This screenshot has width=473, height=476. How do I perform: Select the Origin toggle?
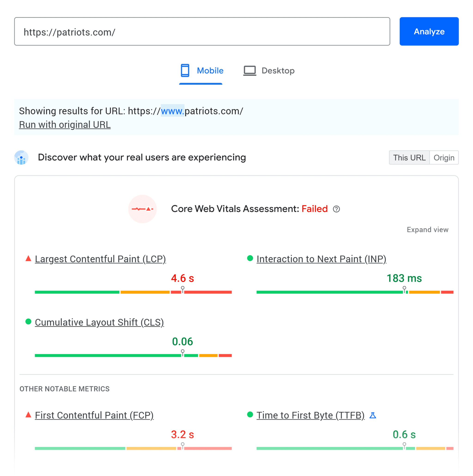coord(444,158)
